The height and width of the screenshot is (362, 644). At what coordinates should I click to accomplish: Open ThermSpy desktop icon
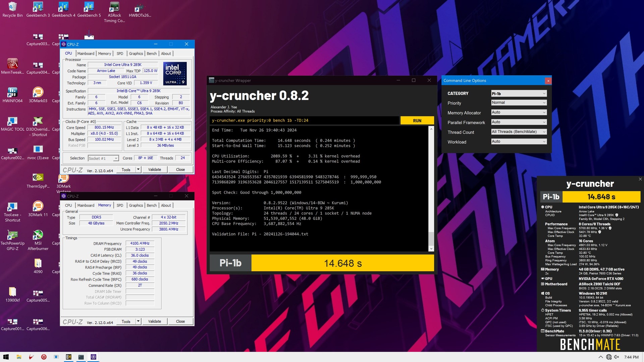(x=38, y=180)
